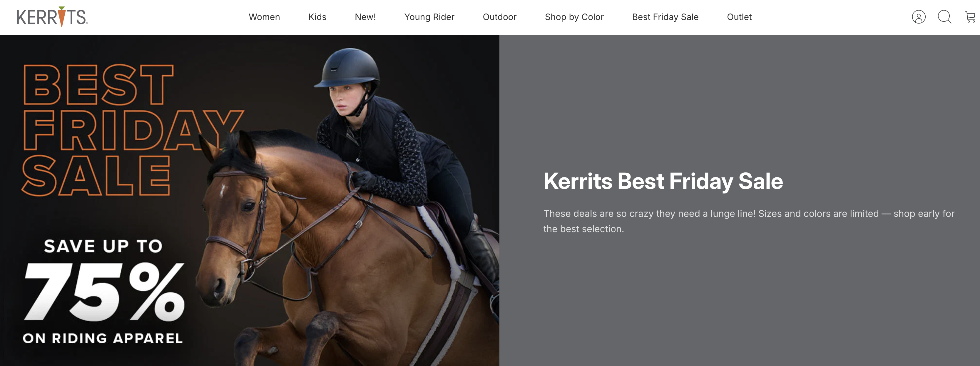Open the user account icon
The image size is (980, 366).
pyautogui.click(x=918, y=17)
